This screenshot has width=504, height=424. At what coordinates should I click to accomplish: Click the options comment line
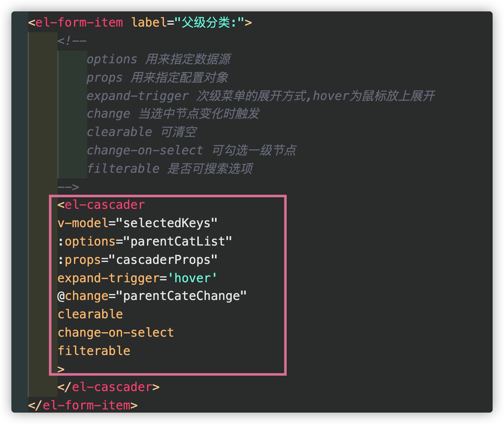point(159,59)
